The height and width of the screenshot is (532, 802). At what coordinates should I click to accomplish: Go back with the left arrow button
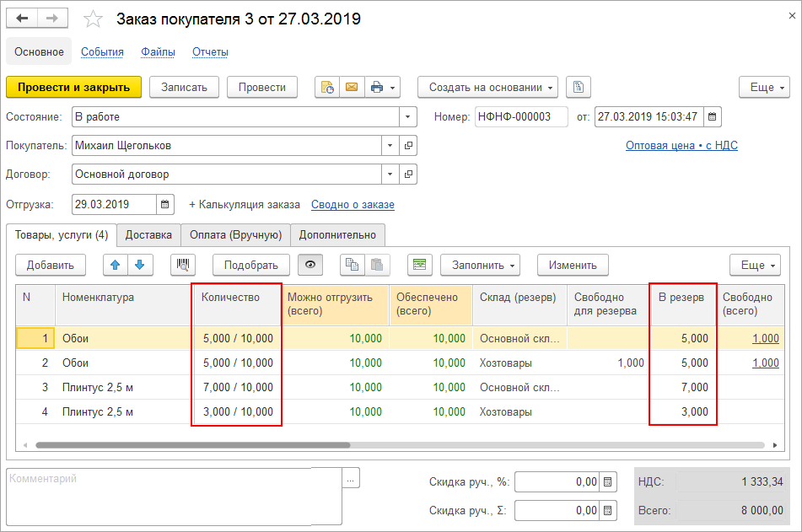[x=21, y=19]
